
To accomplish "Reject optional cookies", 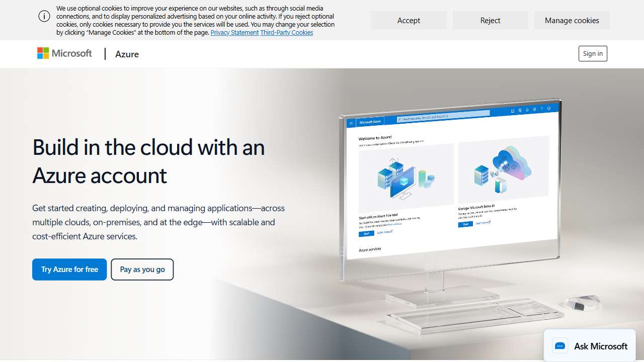I will tap(490, 20).
